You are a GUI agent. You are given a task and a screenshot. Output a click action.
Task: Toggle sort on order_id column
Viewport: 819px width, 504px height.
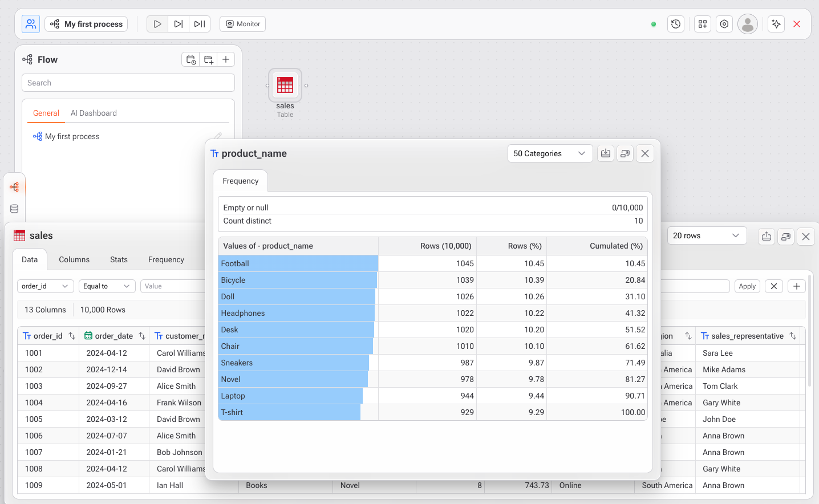point(72,336)
